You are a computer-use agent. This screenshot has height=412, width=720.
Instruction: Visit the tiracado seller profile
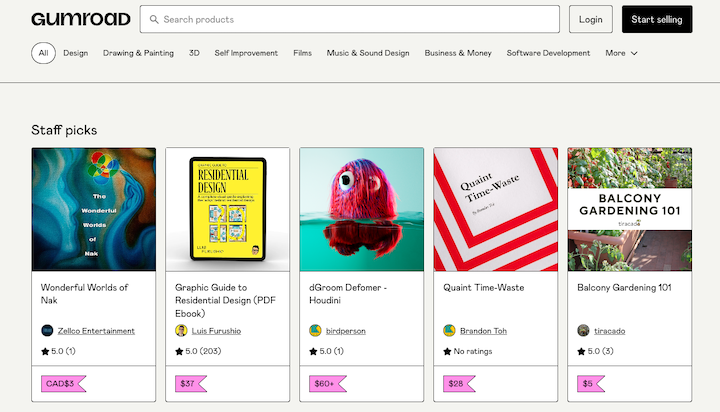point(609,331)
